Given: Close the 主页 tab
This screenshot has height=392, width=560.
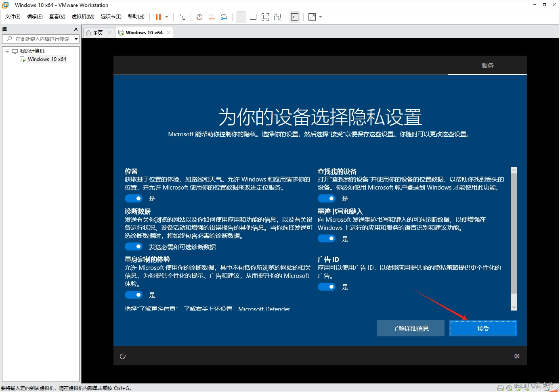Looking at the screenshot, I should pyautogui.click(x=109, y=33).
